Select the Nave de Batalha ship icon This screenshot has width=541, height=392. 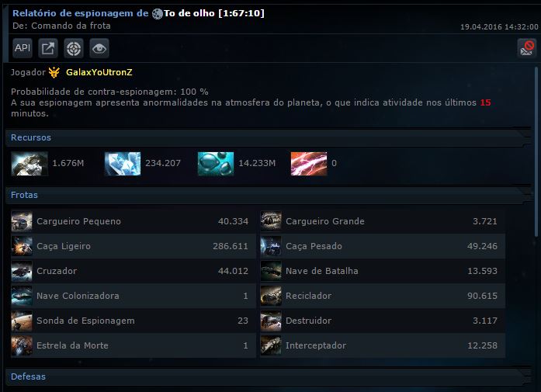[x=271, y=271]
